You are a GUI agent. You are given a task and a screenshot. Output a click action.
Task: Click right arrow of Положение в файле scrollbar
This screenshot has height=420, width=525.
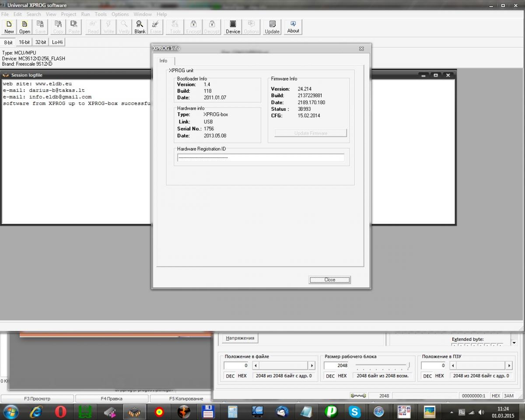coord(311,365)
